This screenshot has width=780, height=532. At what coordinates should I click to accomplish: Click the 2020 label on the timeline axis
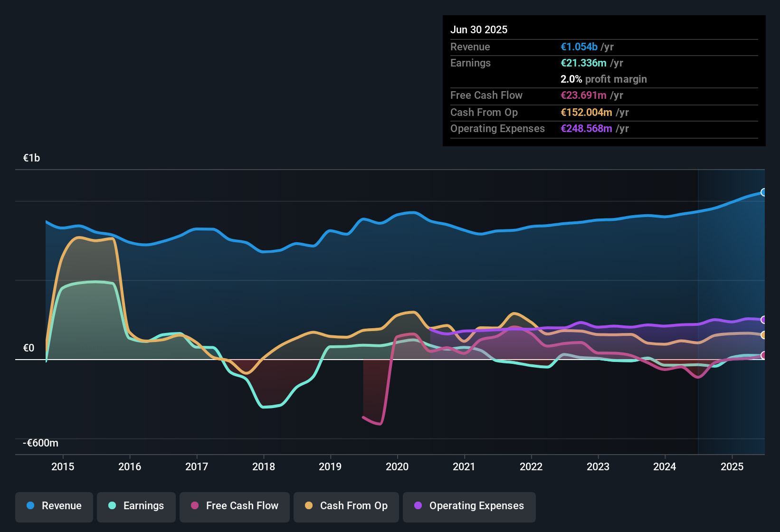tap(398, 467)
